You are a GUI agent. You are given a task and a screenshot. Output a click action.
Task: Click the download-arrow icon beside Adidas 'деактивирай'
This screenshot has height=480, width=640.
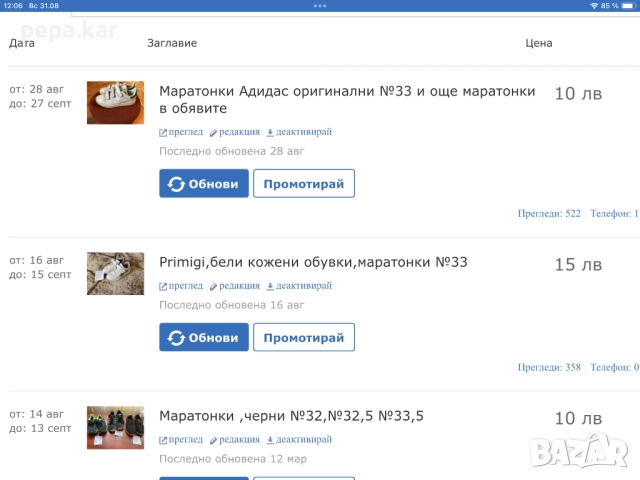270,133
